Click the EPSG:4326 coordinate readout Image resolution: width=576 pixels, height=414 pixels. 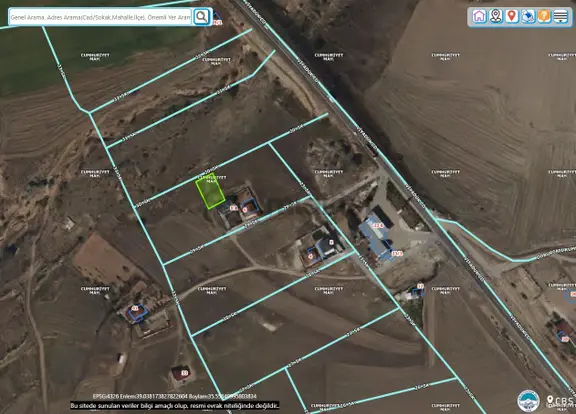pos(174,396)
